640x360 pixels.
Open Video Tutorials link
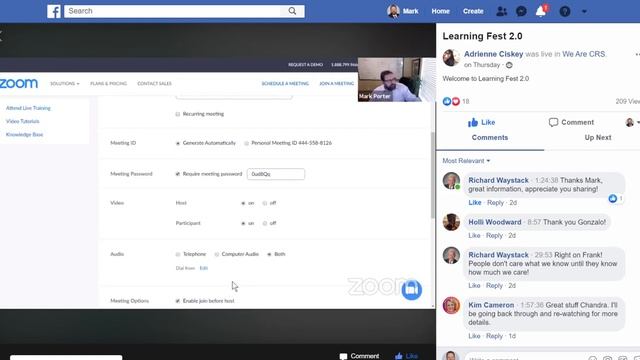tap(22, 121)
